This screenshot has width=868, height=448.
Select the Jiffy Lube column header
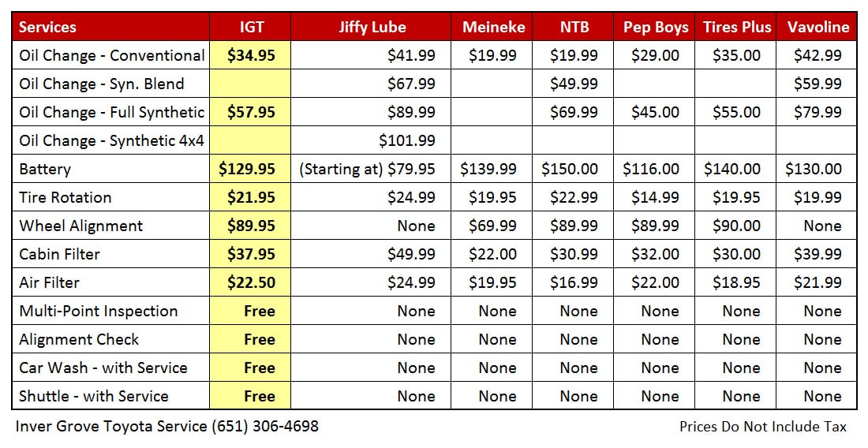tap(372, 27)
